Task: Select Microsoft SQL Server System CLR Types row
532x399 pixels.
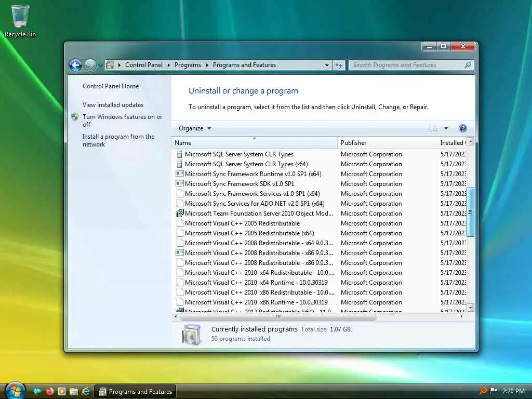Action: click(x=320, y=154)
